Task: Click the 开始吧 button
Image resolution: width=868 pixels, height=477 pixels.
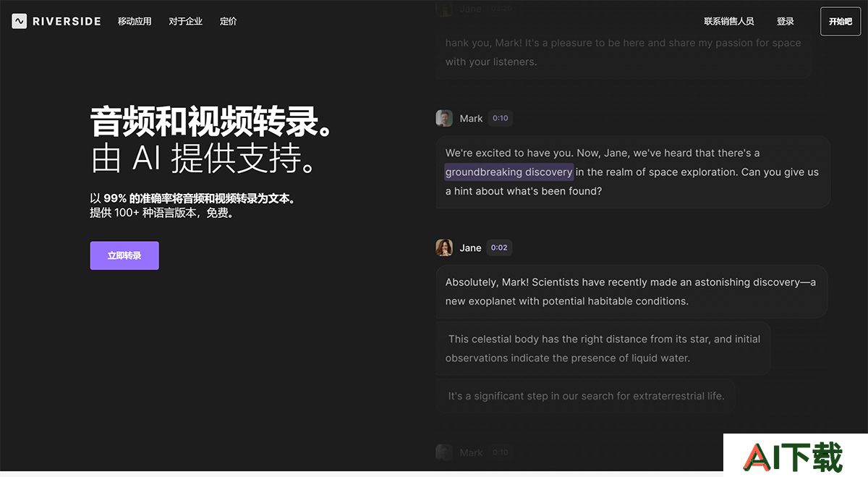Action: tap(841, 22)
